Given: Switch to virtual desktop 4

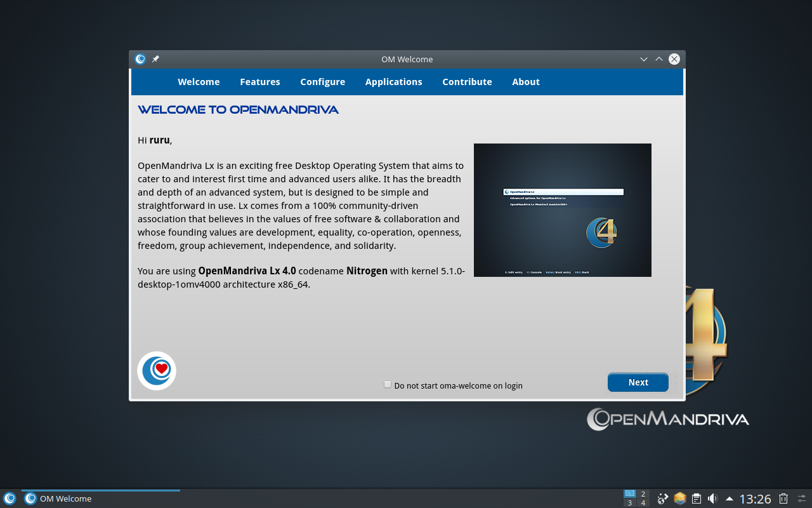Looking at the screenshot, I should 643,503.
